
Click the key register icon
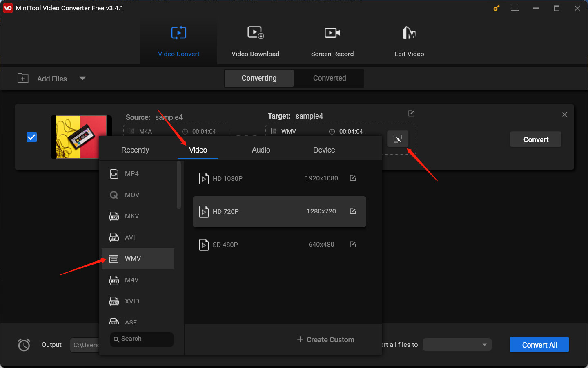point(497,8)
